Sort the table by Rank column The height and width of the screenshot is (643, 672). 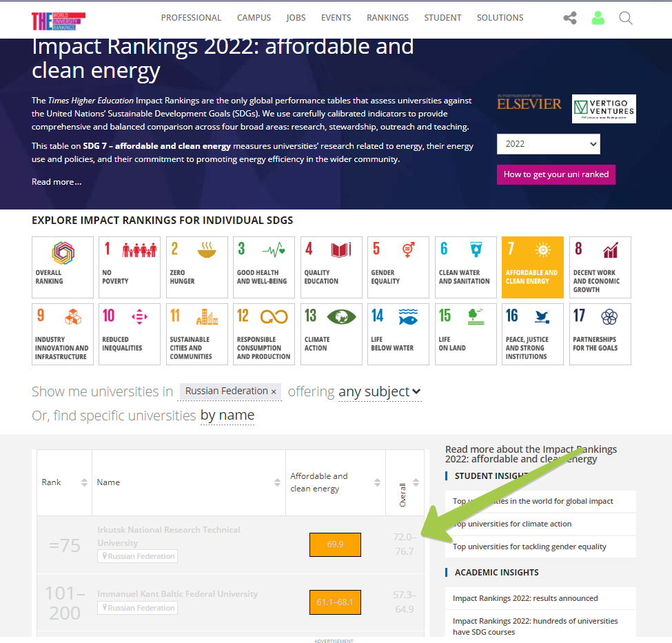(84, 482)
